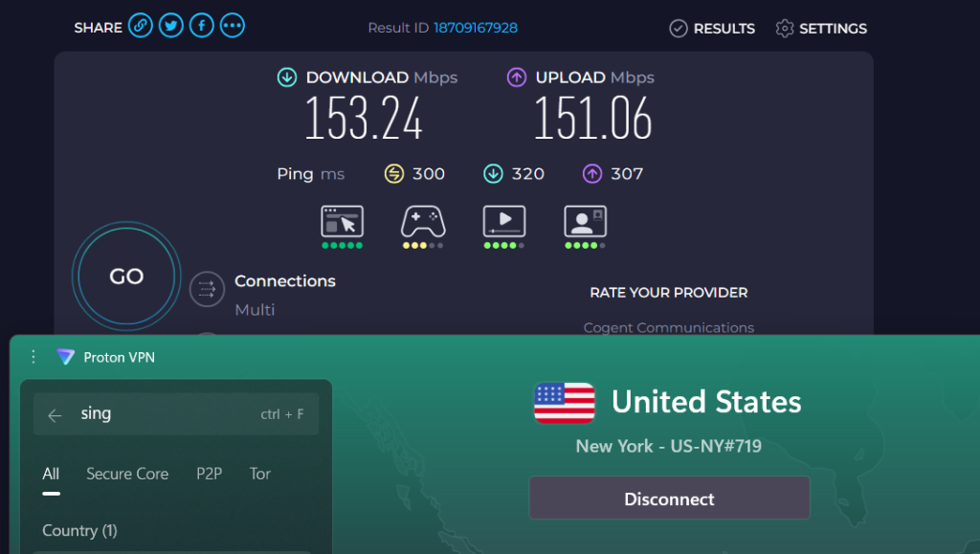980x554 pixels.
Task: Click the download speed arrow icon
Action: 286,77
